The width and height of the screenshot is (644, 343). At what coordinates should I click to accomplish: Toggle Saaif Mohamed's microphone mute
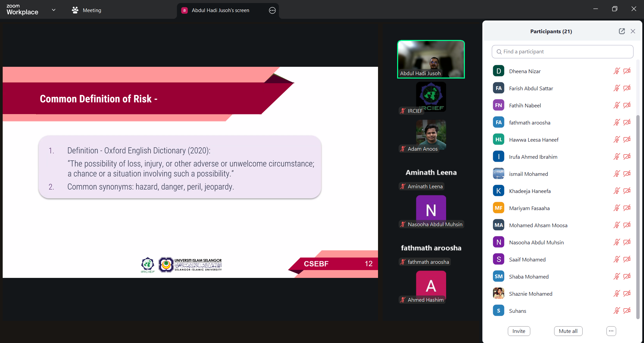[x=616, y=259]
